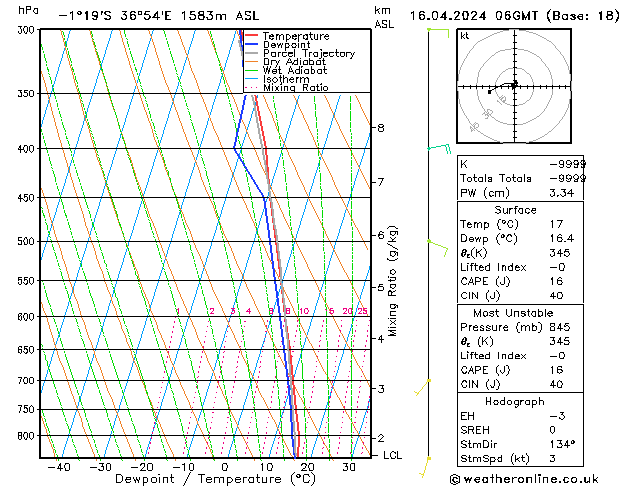This screenshot has width=629, height=486.
Task: Click the 'kt' label in the hodograph
Action: [x=465, y=35]
